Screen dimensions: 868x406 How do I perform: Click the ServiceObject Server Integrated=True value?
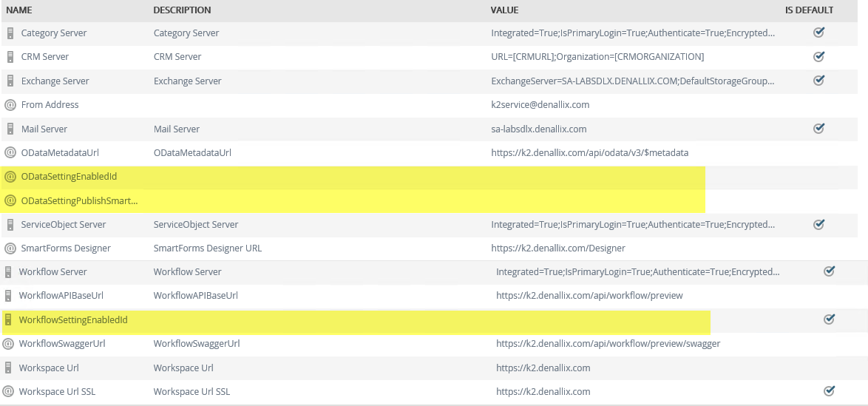[x=633, y=225]
